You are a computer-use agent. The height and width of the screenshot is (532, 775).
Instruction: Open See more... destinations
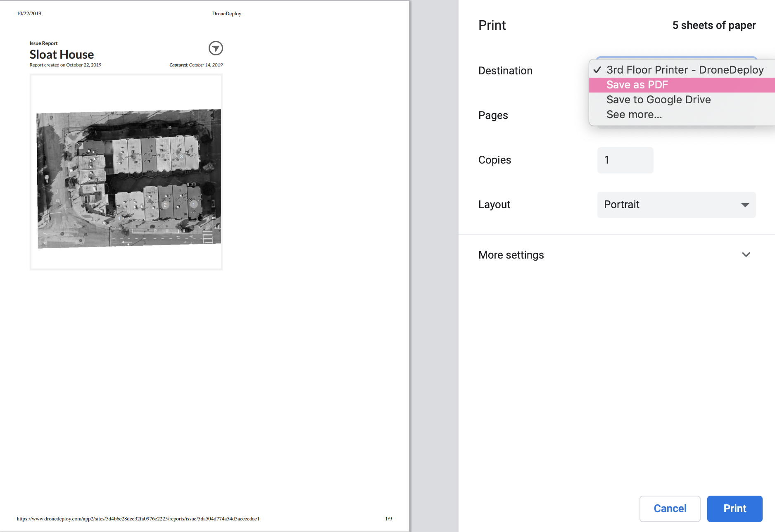[x=682, y=114]
